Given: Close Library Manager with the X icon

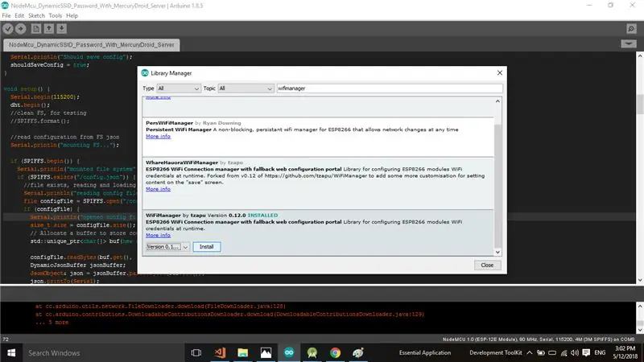Looking at the screenshot, I should (x=500, y=72).
